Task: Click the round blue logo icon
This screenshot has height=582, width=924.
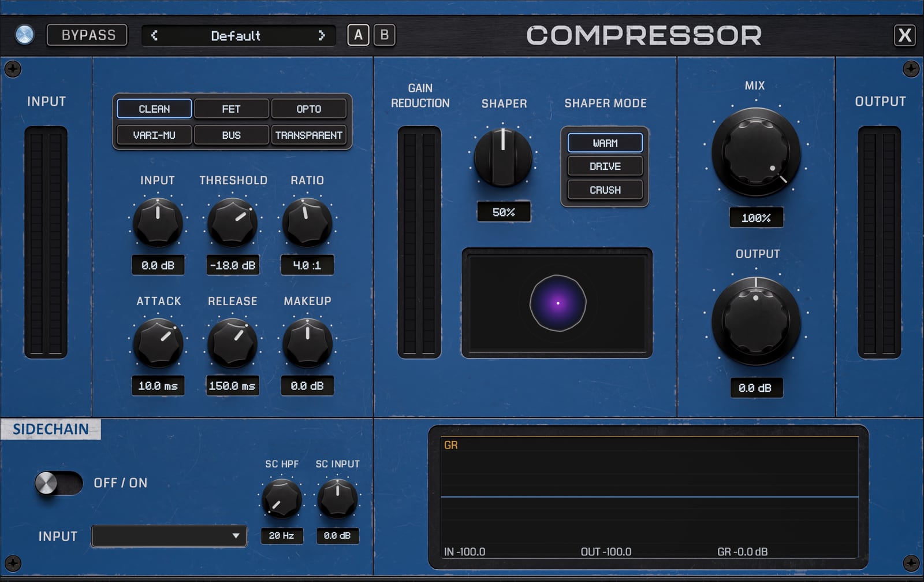Action: pos(24,35)
